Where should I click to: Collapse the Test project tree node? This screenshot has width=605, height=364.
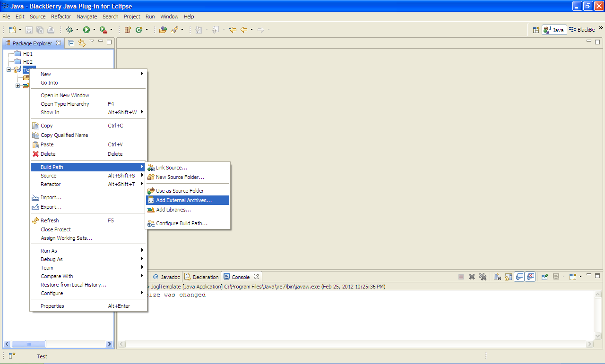[9, 70]
